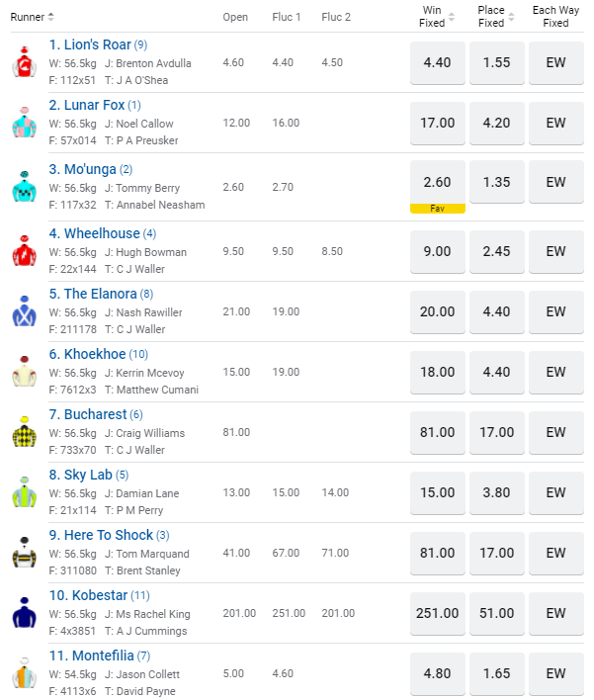Toggle the EW option for Khoekhoe
This screenshot has height=700, width=594.
click(x=555, y=372)
